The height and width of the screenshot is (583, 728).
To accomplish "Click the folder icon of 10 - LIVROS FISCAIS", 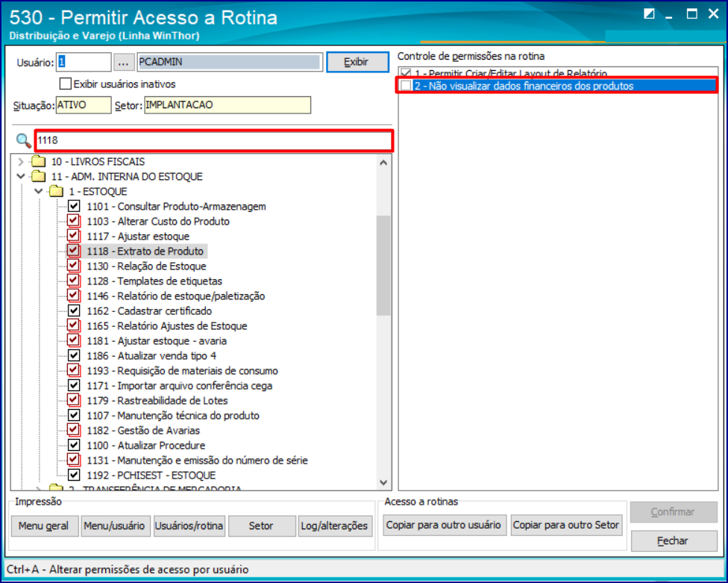I will pyautogui.click(x=39, y=162).
